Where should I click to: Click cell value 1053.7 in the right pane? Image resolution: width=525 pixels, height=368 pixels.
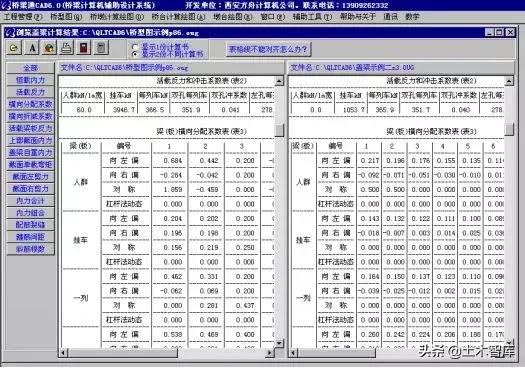[354, 110]
